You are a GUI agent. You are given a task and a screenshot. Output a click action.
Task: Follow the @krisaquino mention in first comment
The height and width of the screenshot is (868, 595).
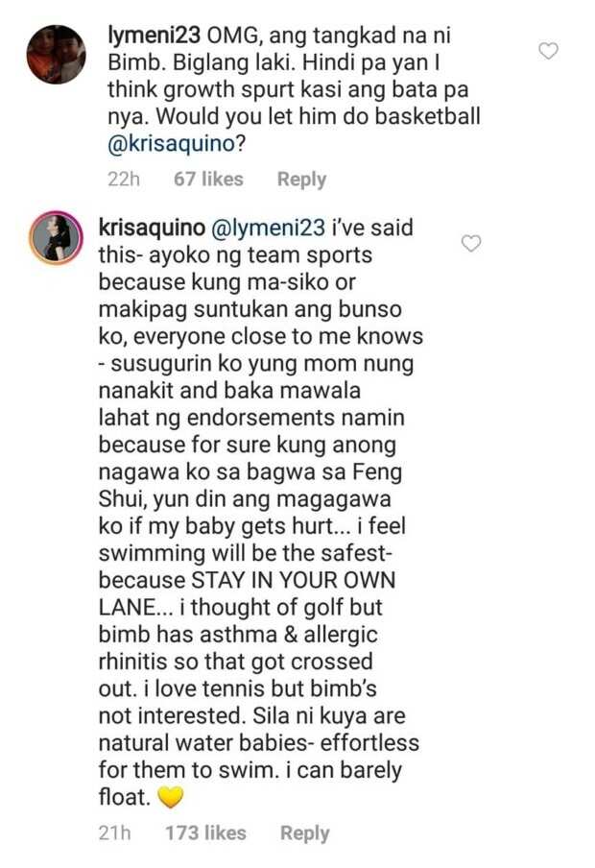(172, 144)
